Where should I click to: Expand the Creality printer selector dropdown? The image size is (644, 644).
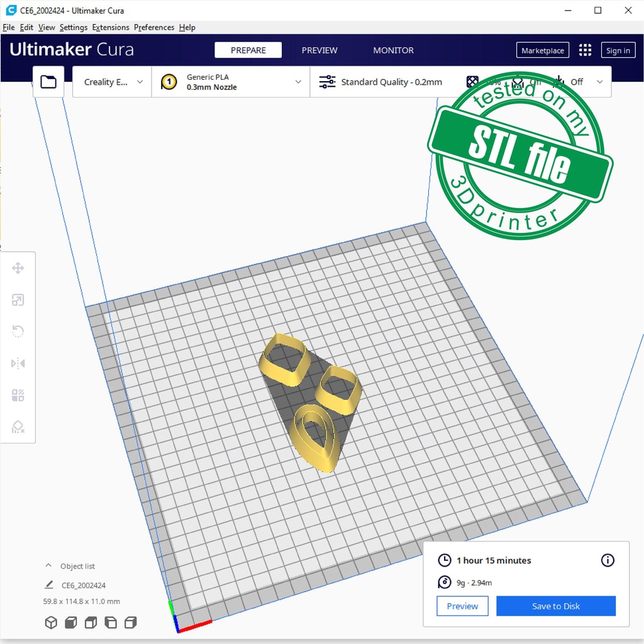pos(113,82)
